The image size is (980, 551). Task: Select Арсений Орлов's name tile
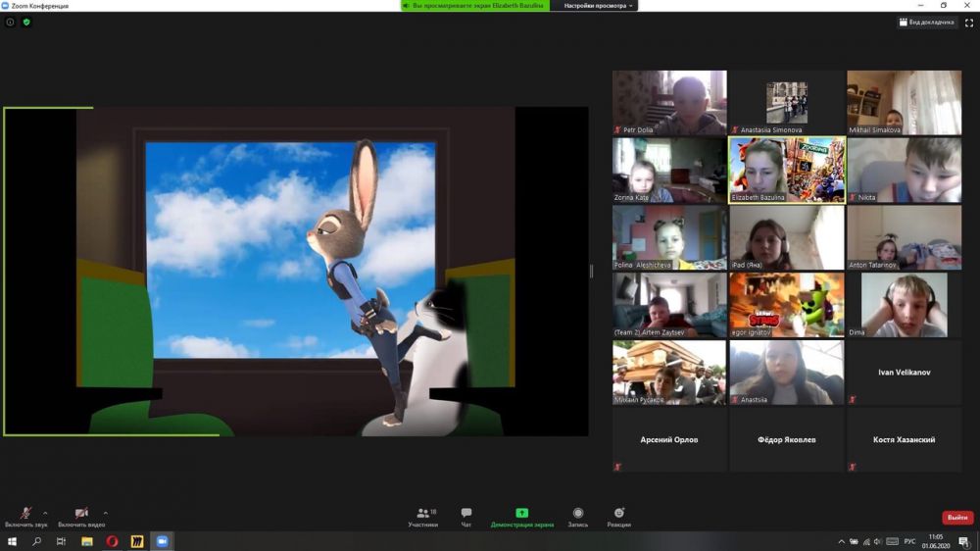pyautogui.click(x=669, y=439)
